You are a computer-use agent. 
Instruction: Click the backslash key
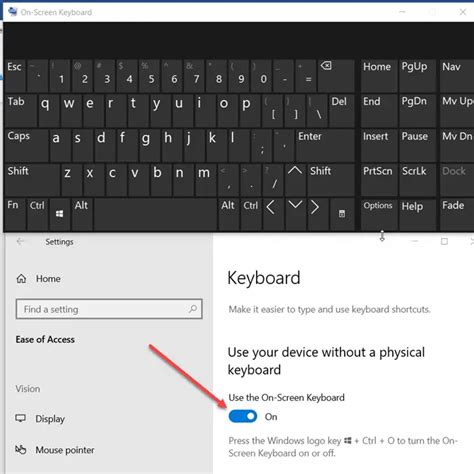(x=317, y=110)
